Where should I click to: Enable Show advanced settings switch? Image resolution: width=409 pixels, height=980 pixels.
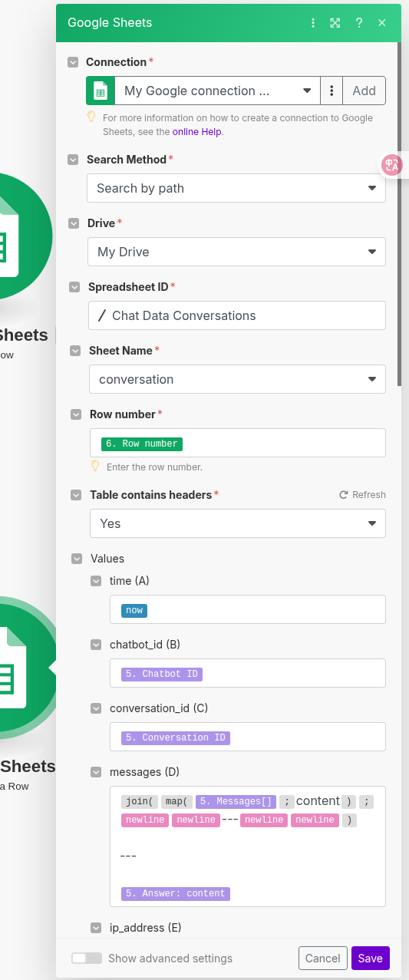pos(86,959)
